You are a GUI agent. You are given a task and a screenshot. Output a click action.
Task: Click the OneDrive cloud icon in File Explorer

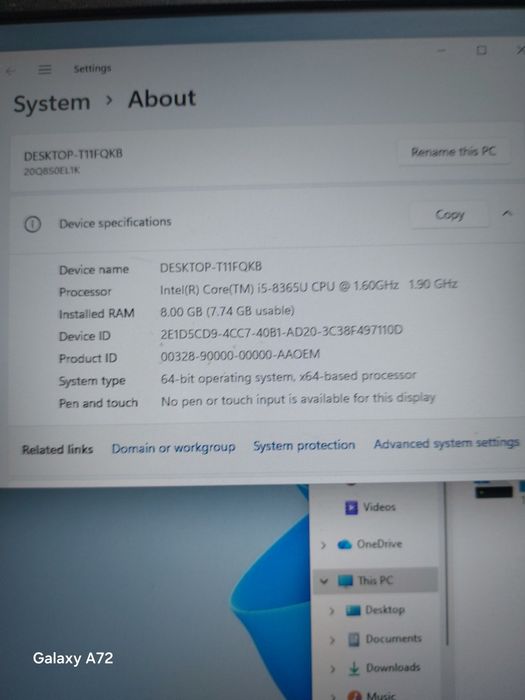click(344, 545)
